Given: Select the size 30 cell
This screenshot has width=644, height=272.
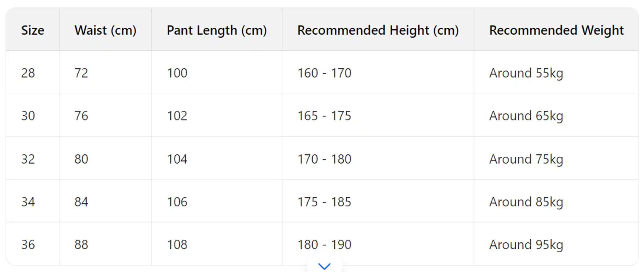Looking at the screenshot, I should click(28, 116).
